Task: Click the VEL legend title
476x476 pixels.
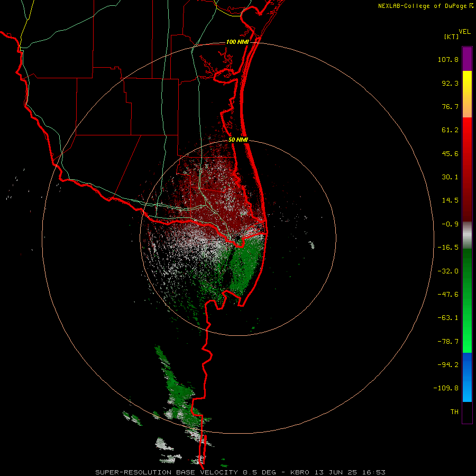Action: point(464,32)
